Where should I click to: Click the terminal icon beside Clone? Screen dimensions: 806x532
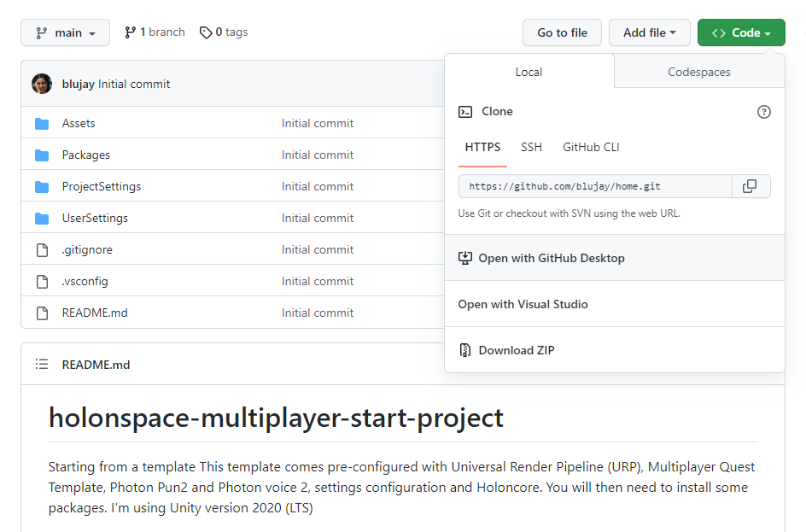465,112
